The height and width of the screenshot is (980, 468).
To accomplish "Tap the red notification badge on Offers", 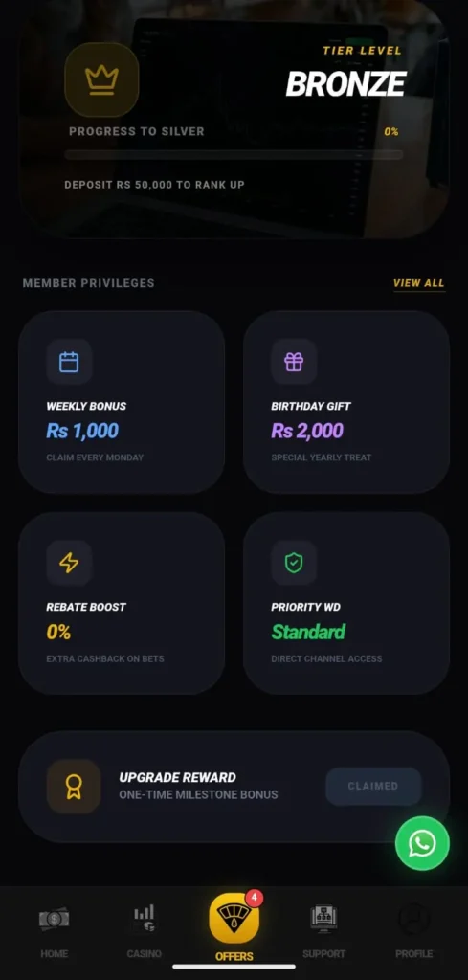I will pos(254,898).
